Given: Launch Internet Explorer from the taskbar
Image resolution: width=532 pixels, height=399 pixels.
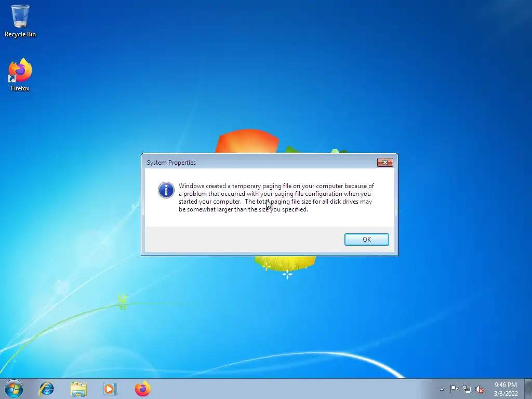Looking at the screenshot, I should pyautogui.click(x=46, y=389).
